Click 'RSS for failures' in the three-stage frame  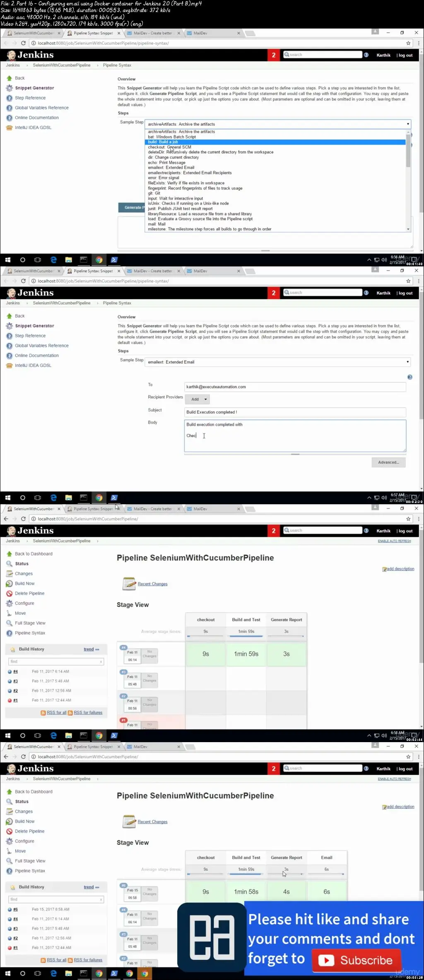tap(88, 712)
